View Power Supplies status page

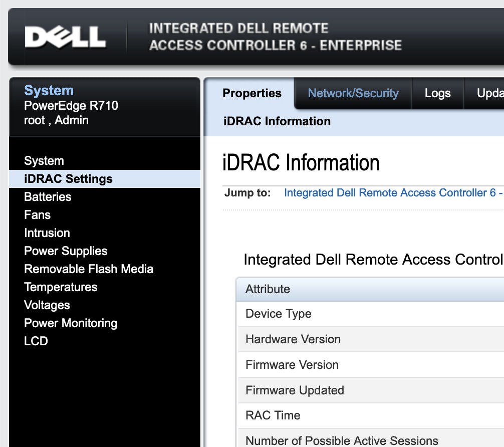point(66,251)
